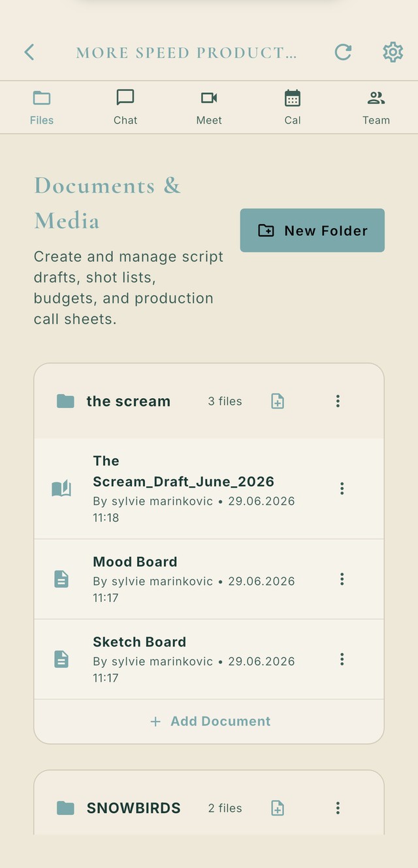Open options menu for Scream_Draft_June_2026
418x868 pixels.
point(342,489)
